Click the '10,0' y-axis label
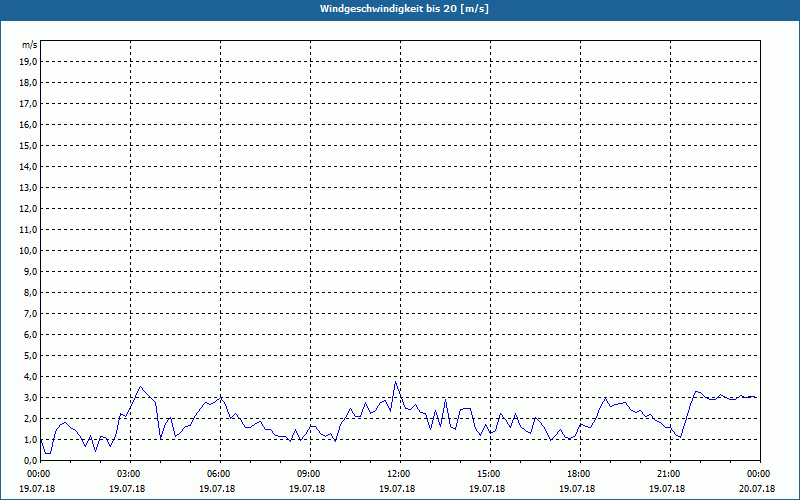This screenshot has height=500, width=800. click(28, 251)
